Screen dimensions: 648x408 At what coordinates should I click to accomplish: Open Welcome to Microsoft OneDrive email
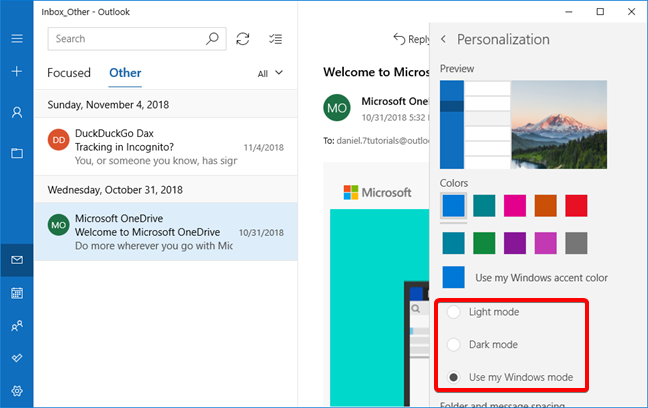166,231
